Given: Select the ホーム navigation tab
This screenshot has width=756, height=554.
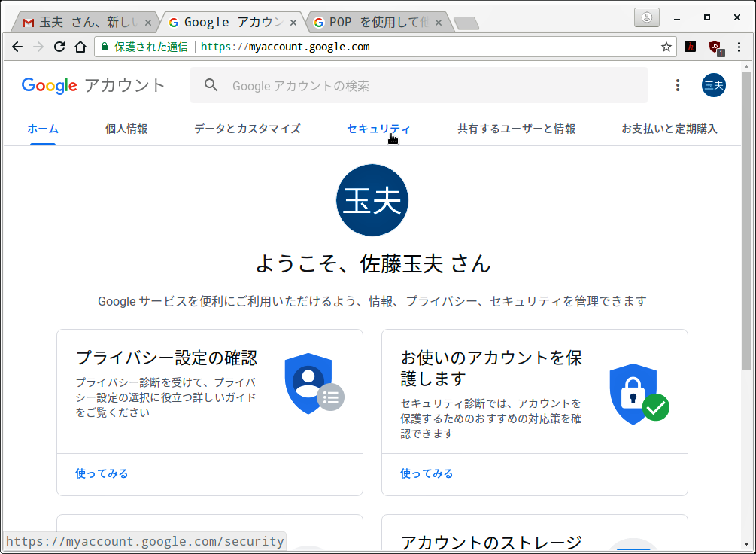Looking at the screenshot, I should (x=43, y=129).
